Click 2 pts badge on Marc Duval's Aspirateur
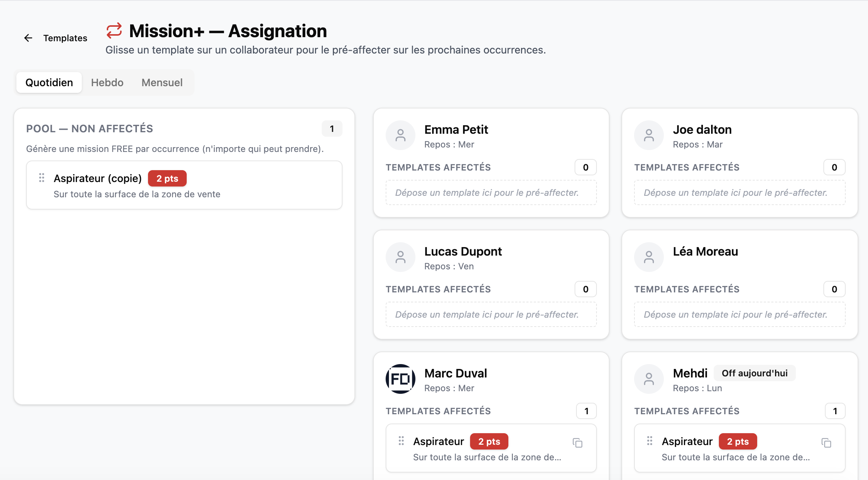Viewport: 868px width, 480px height. click(489, 442)
